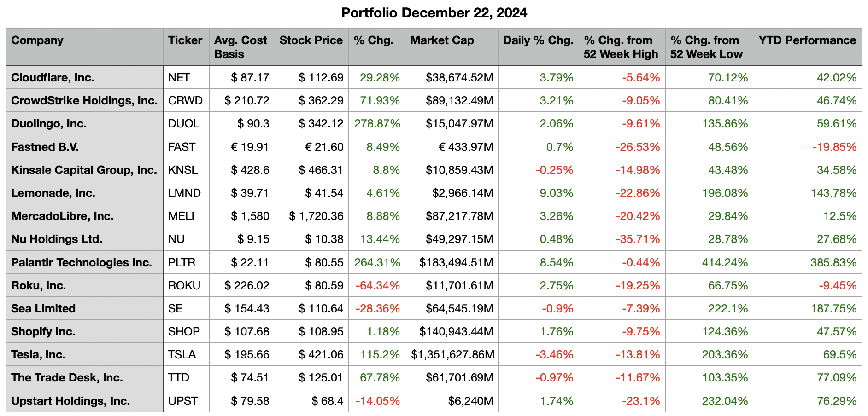868x416 pixels.
Task: Click Roku's -64.34% change cell
Action: click(x=377, y=286)
